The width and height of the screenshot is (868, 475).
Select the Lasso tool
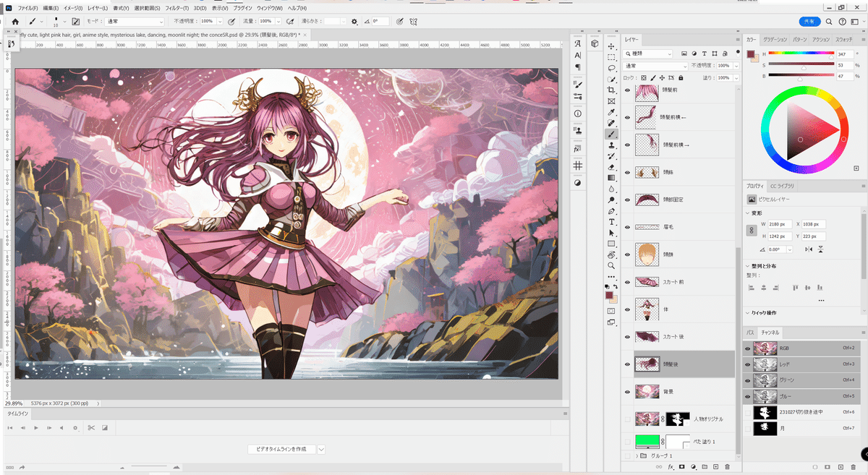pos(612,68)
